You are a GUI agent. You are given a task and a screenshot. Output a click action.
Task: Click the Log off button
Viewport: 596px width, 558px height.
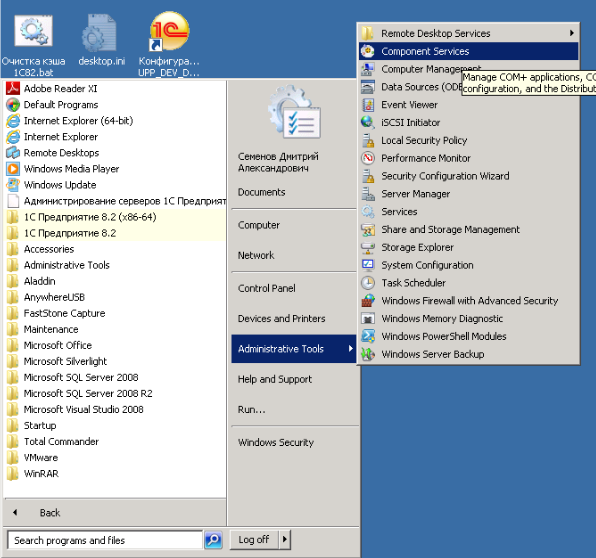click(x=254, y=539)
